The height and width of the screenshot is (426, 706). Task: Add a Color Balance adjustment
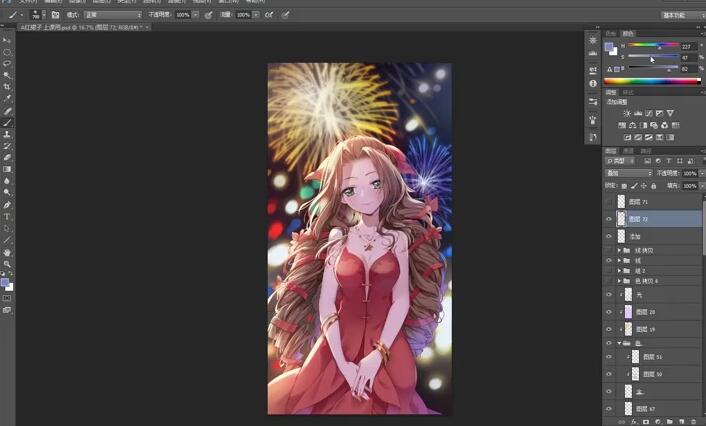tap(633, 125)
